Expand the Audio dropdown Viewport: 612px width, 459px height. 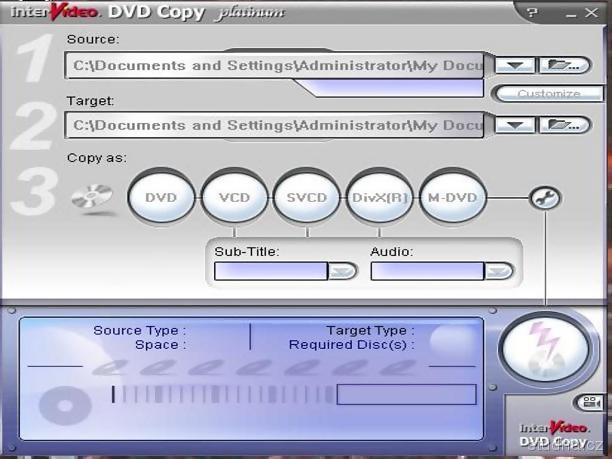[x=498, y=271]
